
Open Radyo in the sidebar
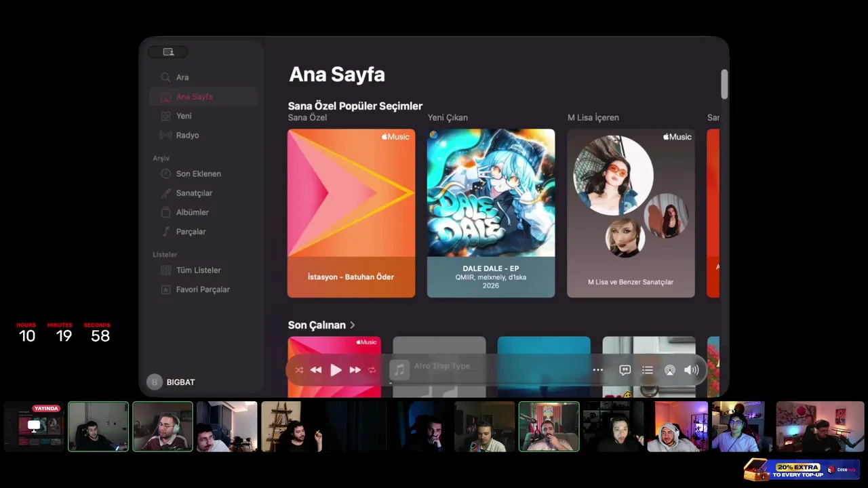click(x=203, y=136)
